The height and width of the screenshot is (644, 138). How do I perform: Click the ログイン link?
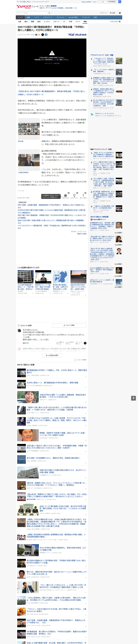coord(42,8)
